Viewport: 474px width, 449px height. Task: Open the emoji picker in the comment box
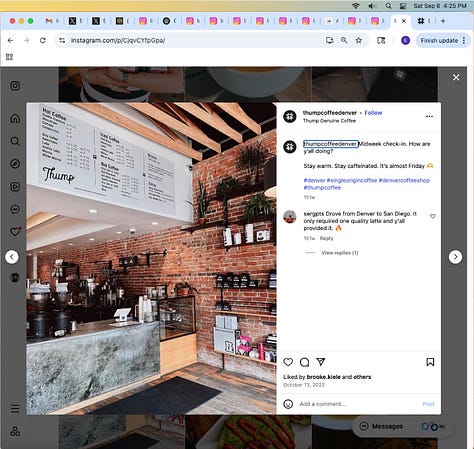pos(288,404)
